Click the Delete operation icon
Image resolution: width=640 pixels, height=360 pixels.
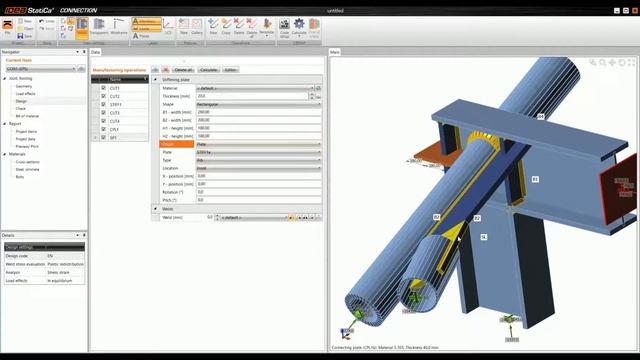pyautogui.click(x=239, y=27)
